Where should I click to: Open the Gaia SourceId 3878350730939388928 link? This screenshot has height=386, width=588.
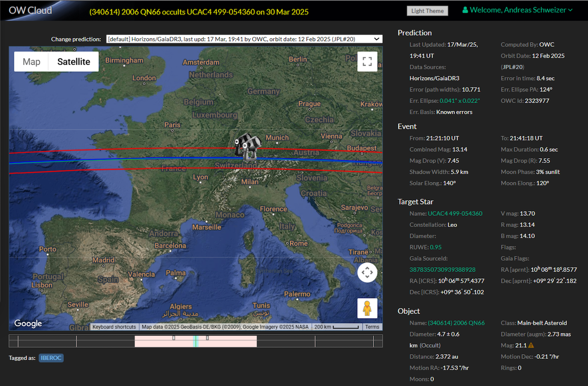pyautogui.click(x=442, y=270)
